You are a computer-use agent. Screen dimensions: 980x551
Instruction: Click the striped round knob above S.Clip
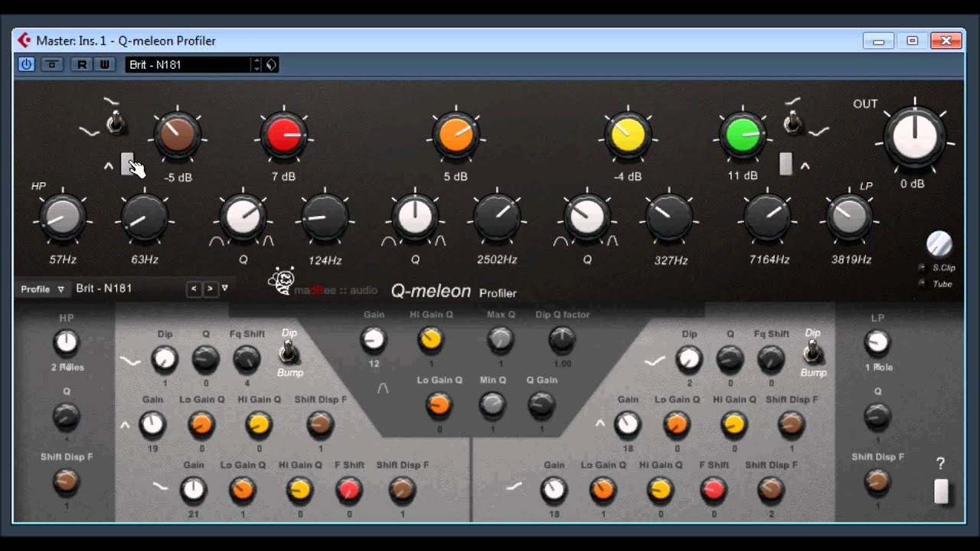point(939,243)
